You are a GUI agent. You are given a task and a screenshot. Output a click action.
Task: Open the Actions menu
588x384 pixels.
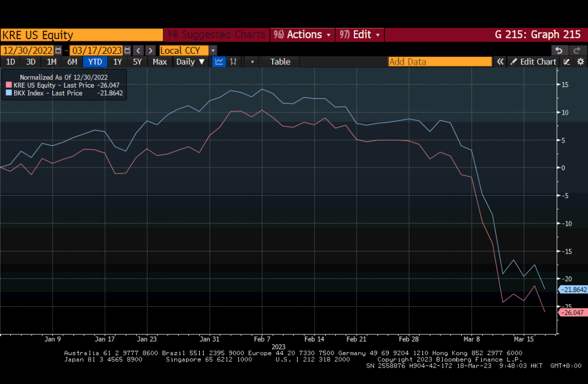(302, 35)
